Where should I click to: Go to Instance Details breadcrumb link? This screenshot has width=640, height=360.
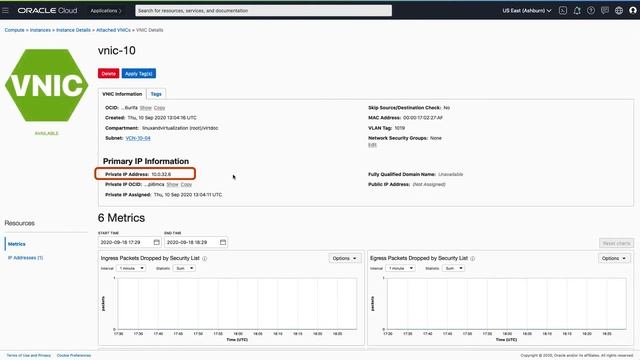pyautogui.click(x=73, y=30)
